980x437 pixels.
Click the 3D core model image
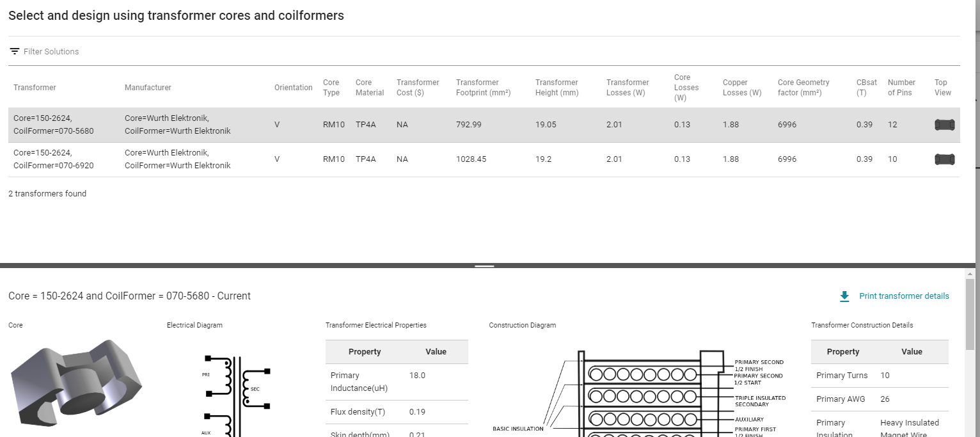click(x=76, y=385)
